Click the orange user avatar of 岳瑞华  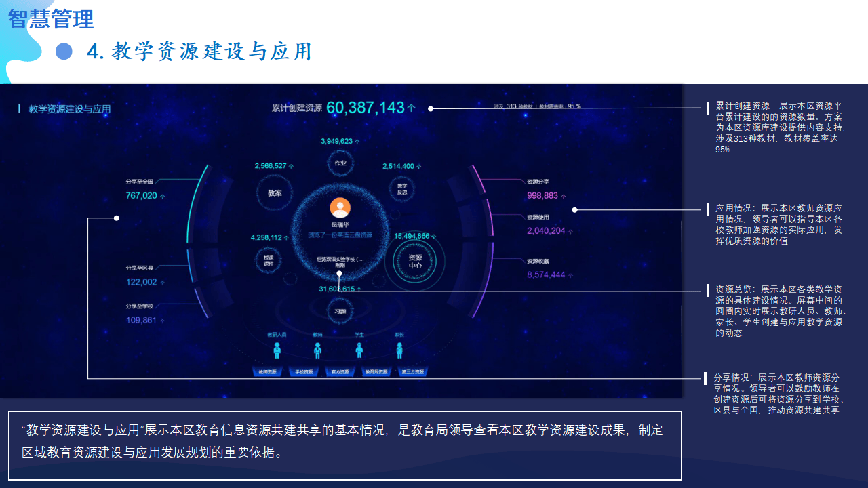(x=340, y=208)
